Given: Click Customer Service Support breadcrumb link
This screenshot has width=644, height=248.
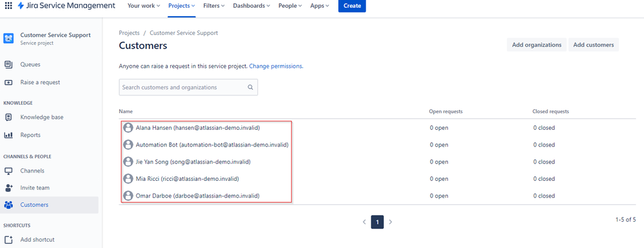Looking at the screenshot, I should [184, 33].
